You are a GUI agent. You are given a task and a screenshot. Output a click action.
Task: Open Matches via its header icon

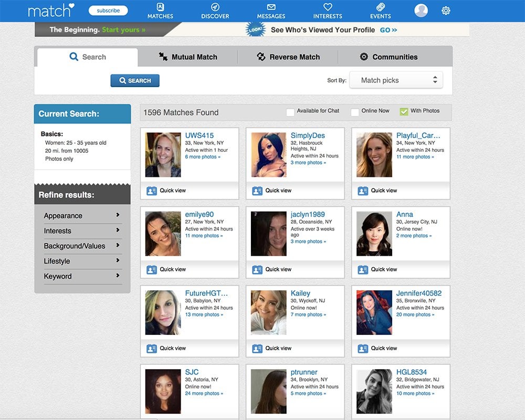click(160, 7)
